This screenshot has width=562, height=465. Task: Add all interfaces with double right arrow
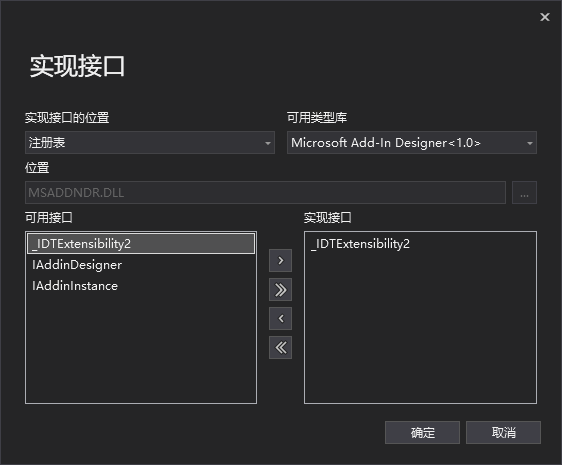tap(280, 289)
